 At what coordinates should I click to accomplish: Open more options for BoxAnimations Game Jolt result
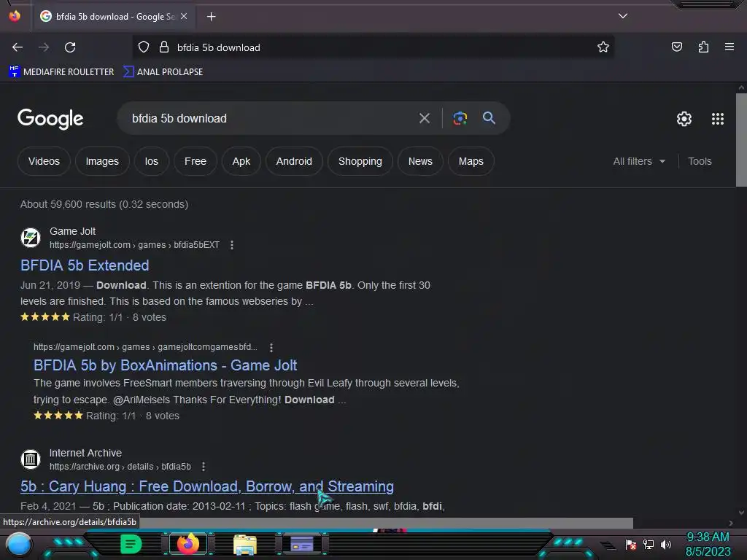(x=271, y=348)
